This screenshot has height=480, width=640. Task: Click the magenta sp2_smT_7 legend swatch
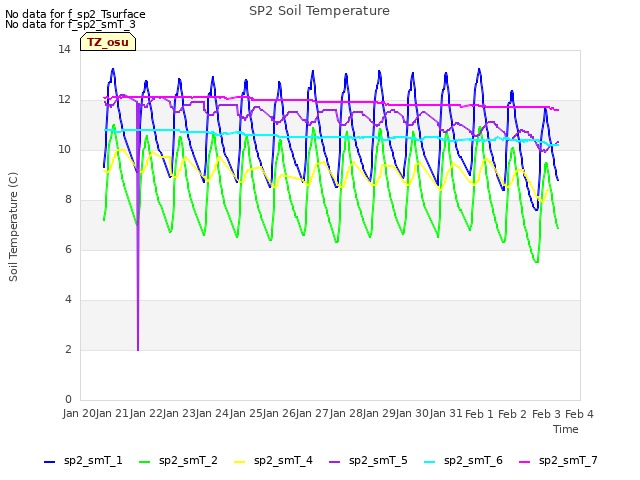[524, 462]
